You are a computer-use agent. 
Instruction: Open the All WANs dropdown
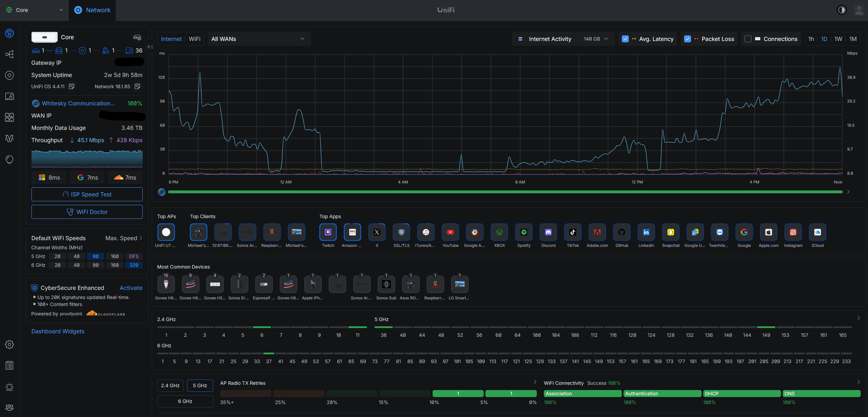[x=258, y=39]
